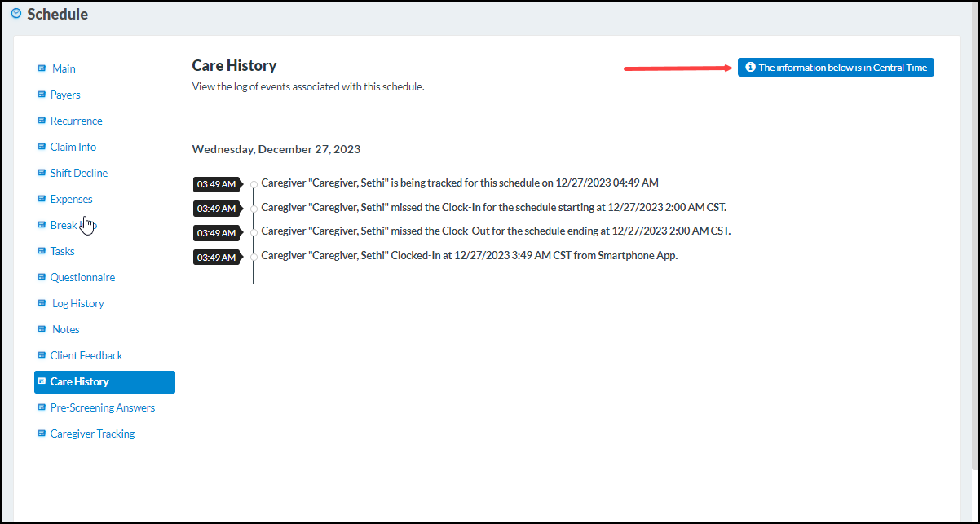Open the Notes section
The image size is (980, 524).
(65, 329)
